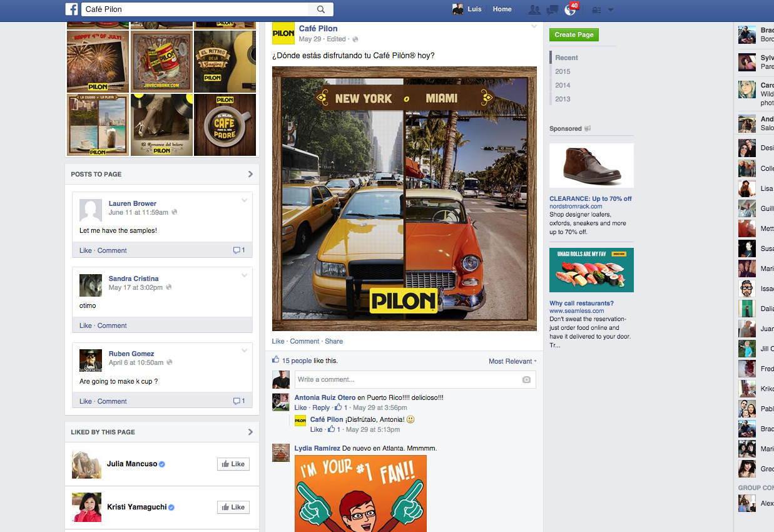Open the account menu dropdown arrow

611,9
